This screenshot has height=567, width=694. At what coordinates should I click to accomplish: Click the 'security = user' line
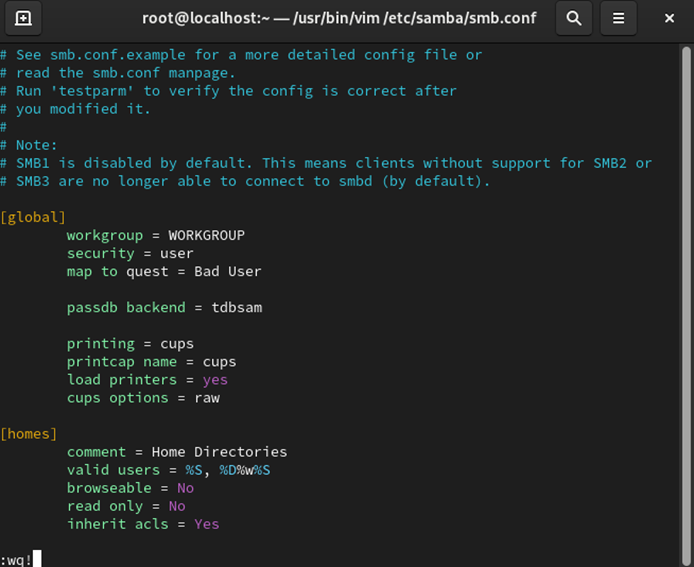tap(130, 254)
